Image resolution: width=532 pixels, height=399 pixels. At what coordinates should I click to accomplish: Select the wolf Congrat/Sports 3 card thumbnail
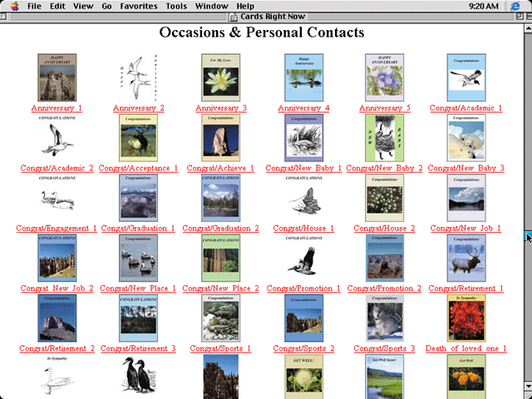tap(384, 318)
